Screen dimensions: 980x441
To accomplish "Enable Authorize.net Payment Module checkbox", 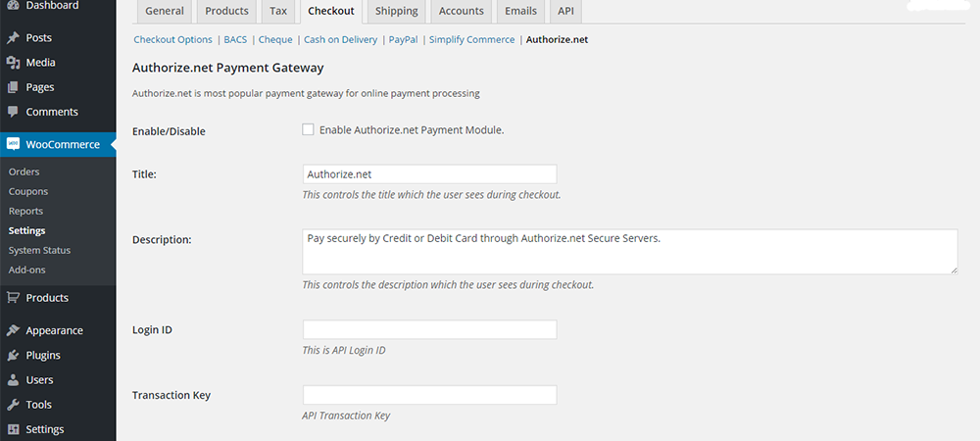I will click(309, 129).
